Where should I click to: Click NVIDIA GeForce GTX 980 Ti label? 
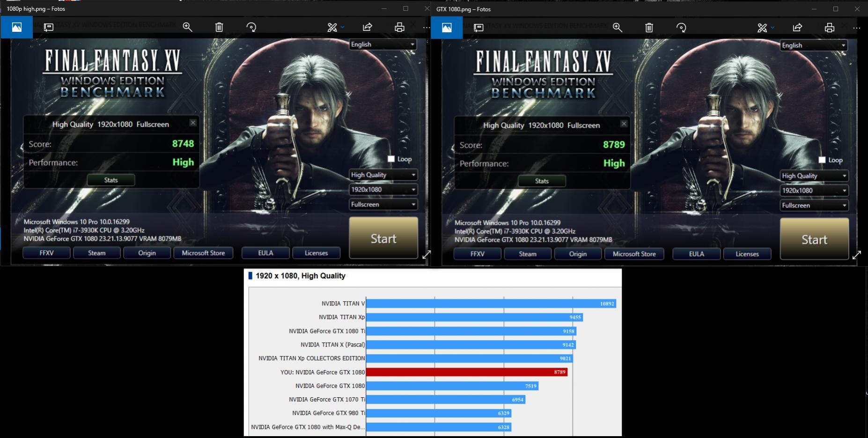point(329,413)
